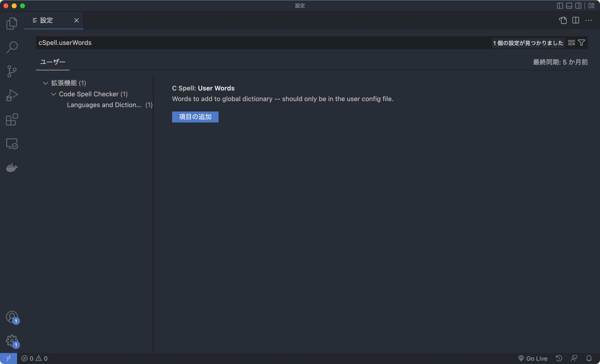Open the Search panel

pos(12,47)
